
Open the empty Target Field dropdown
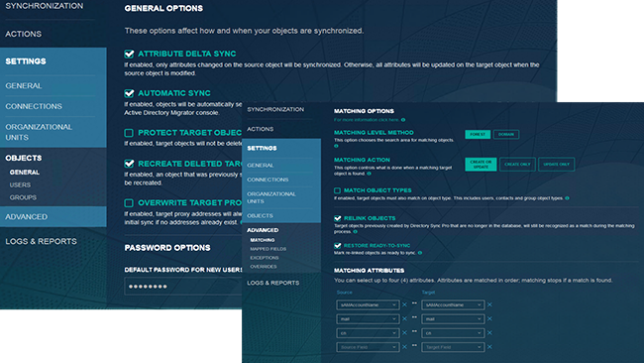[x=453, y=347]
